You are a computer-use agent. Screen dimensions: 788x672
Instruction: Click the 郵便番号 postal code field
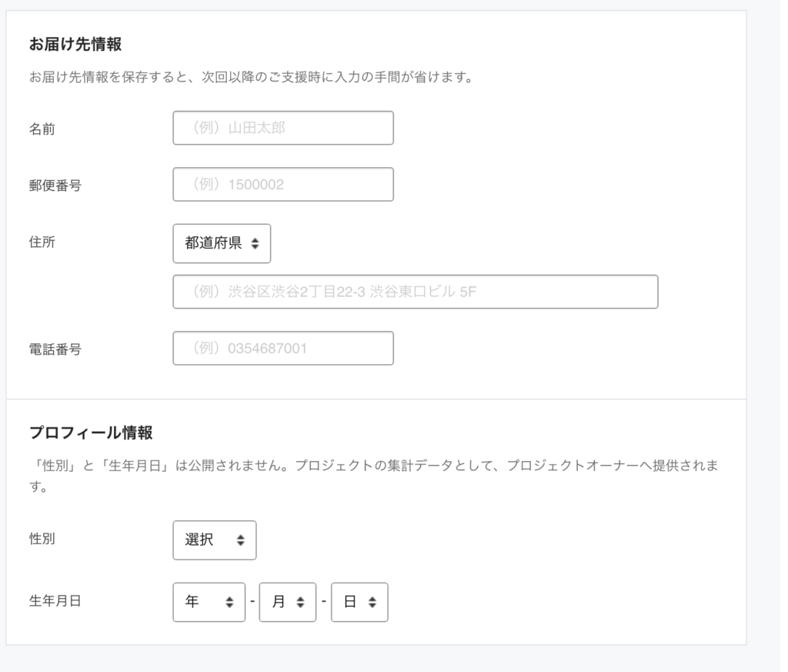click(282, 184)
